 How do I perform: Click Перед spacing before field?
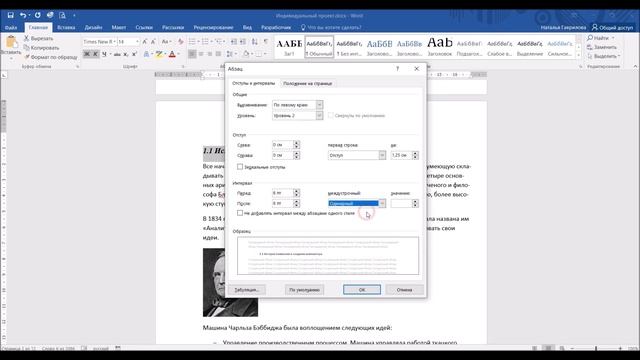pos(282,193)
